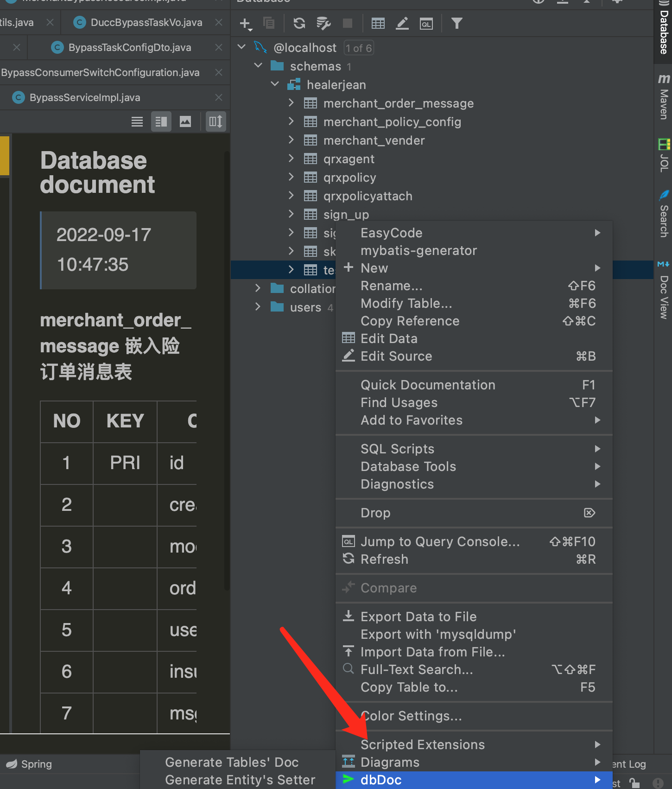Switch to editor and preview split view
Image resolution: width=672 pixels, height=789 pixels.
(161, 121)
